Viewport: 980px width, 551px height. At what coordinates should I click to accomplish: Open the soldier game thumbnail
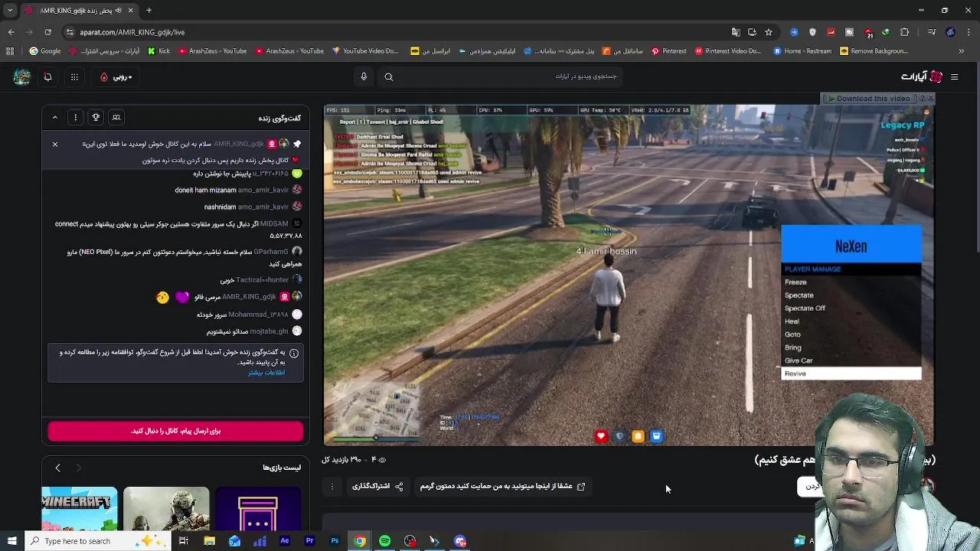[x=166, y=509]
